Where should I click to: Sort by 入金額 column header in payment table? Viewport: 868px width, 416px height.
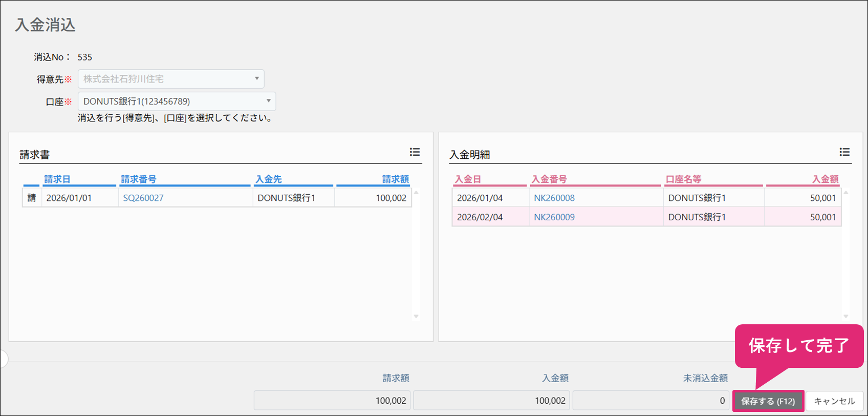826,179
